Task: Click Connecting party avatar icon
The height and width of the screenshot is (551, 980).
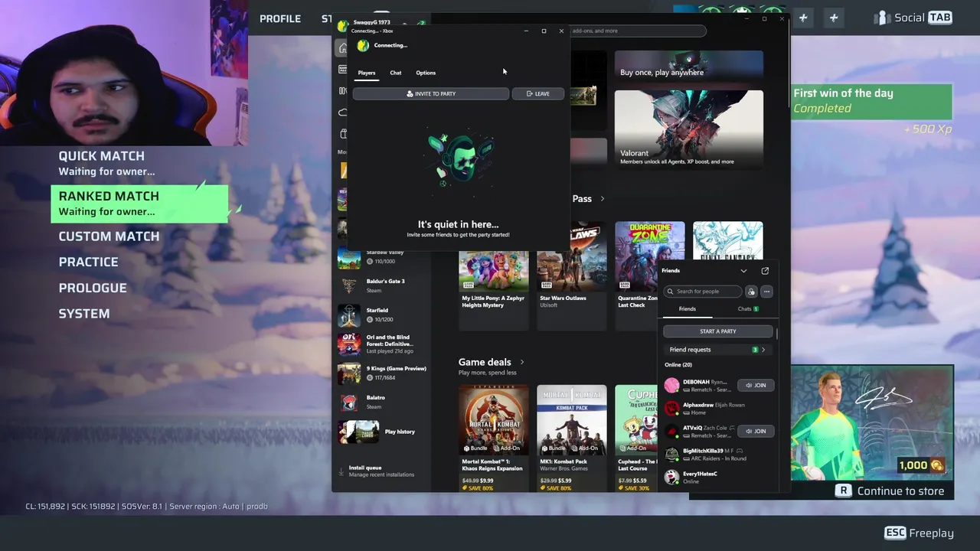Action: click(363, 45)
